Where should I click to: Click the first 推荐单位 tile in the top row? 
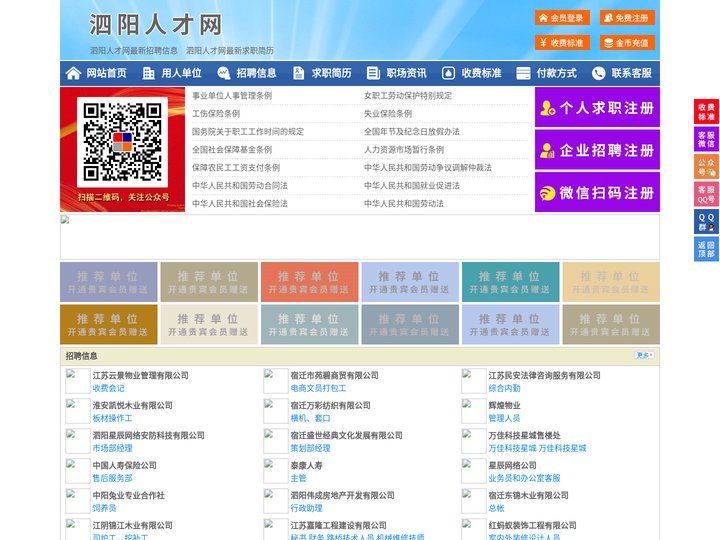(x=108, y=282)
